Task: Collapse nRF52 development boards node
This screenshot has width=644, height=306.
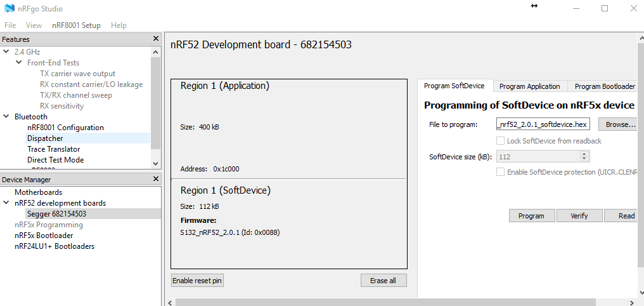Action: pyautogui.click(x=6, y=203)
